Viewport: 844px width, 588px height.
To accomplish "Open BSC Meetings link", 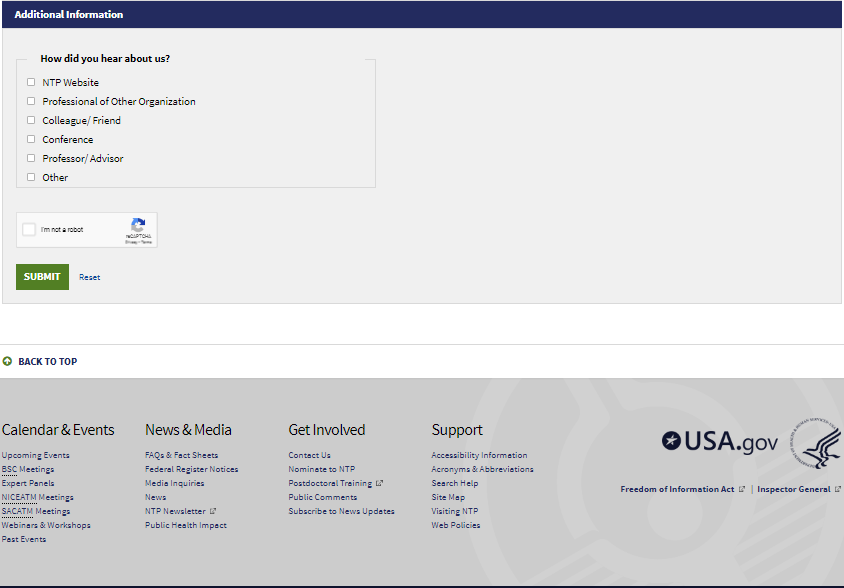I will coord(28,469).
